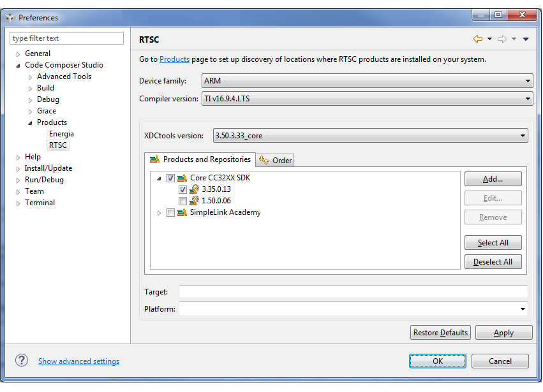Uncheck the Core CC32XX SDK checkbox

click(170, 178)
